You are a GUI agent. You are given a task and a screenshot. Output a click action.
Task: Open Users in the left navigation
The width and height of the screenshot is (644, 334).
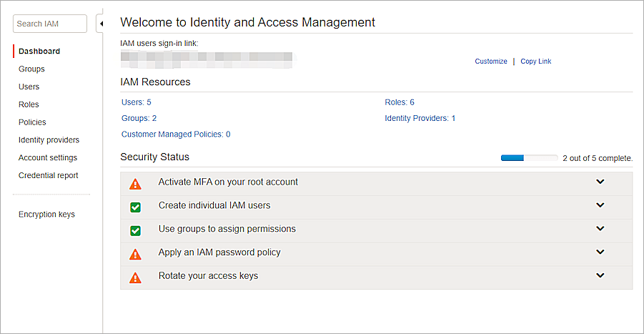[x=29, y=87]
